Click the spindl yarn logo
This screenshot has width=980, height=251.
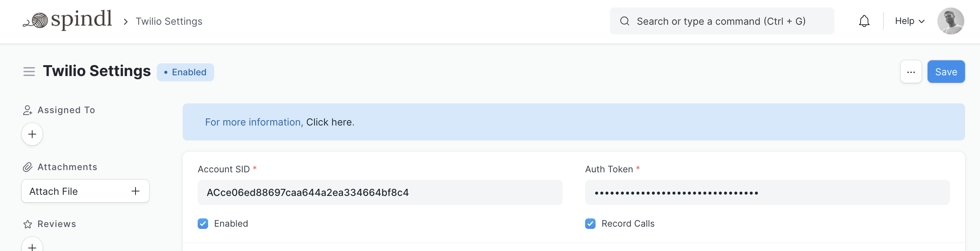pos(67,21)
